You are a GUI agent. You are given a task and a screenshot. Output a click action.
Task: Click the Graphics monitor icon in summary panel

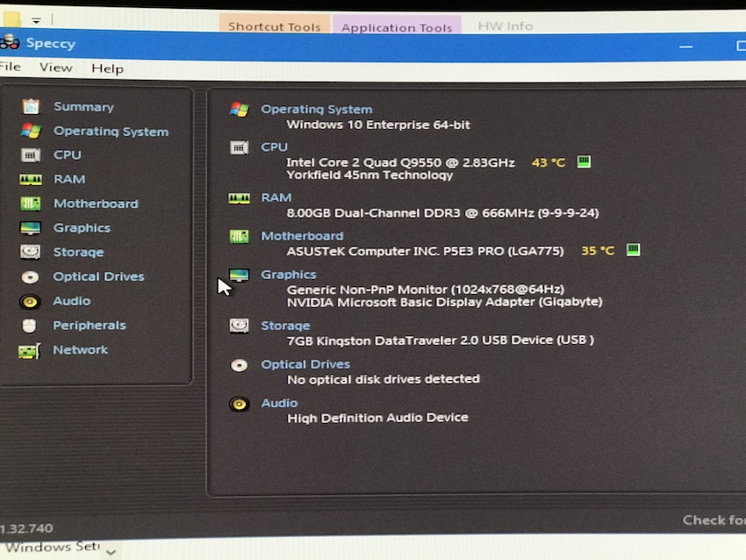click(239, 275)
